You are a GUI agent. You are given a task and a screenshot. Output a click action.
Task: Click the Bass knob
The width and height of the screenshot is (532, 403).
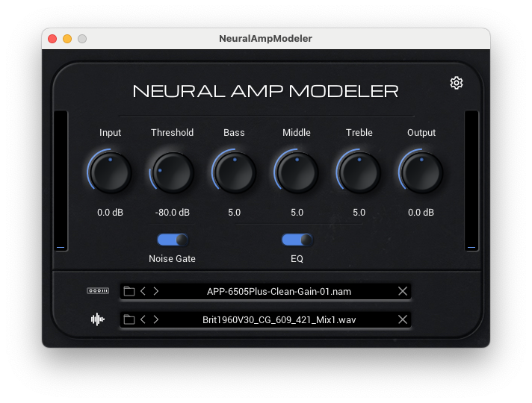(235, 172)
